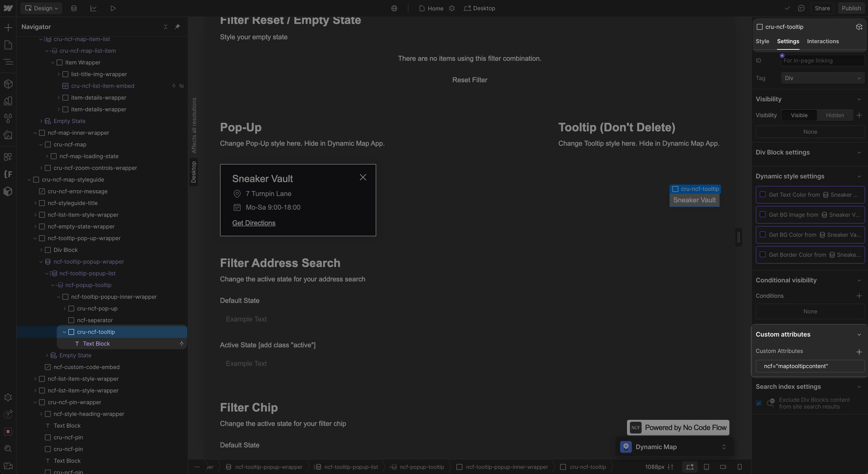Viewport: 868px width, 474px height.
Task: Click the Home page selector
Action: [431, 8]
